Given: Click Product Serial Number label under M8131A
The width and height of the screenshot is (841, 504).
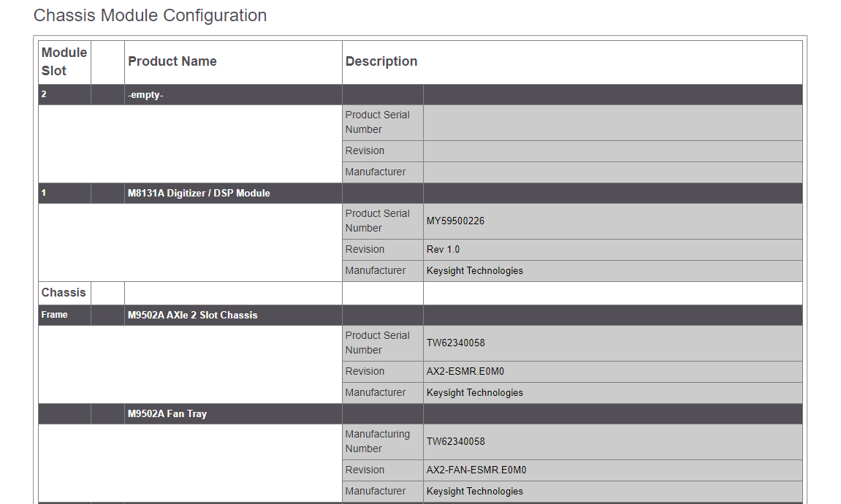Looking at the screenshot, I should [378, 221].
